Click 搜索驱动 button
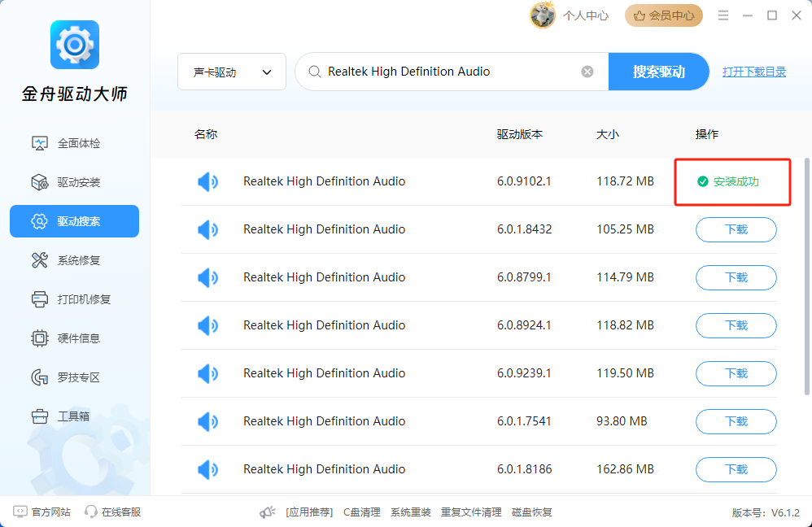Viewport: 812px width, 527px height. pos(659,72)
